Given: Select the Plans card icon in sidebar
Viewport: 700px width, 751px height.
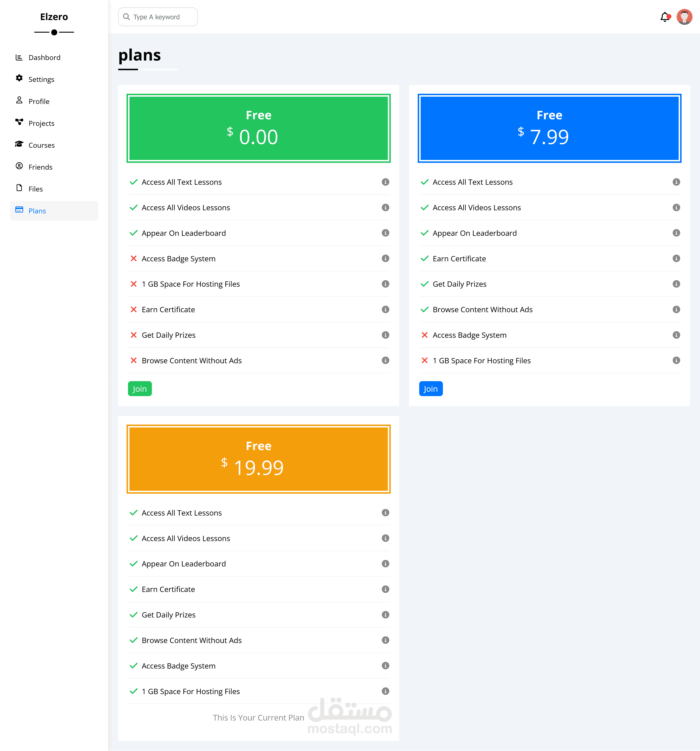Looking at the screenshot, I should [19, 210].
